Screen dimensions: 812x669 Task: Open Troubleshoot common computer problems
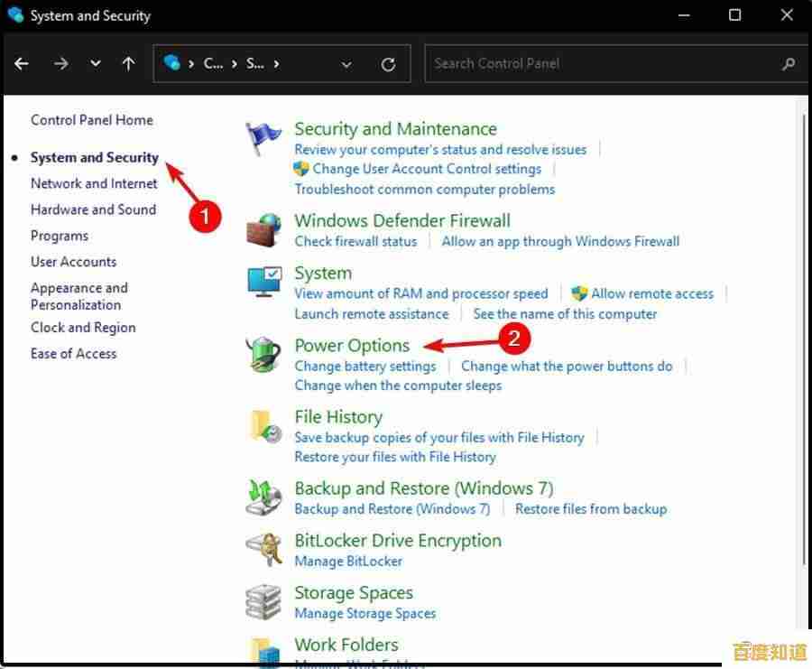coord(424,190)
